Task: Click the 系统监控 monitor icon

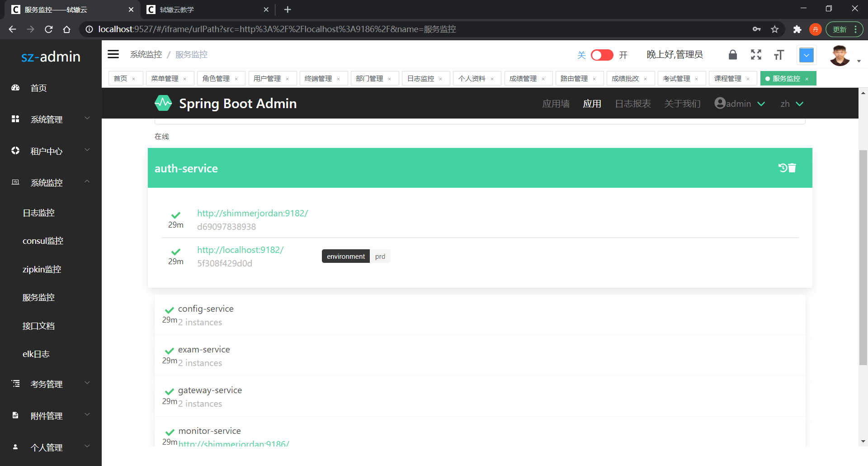Action: (x=15, y=182)
